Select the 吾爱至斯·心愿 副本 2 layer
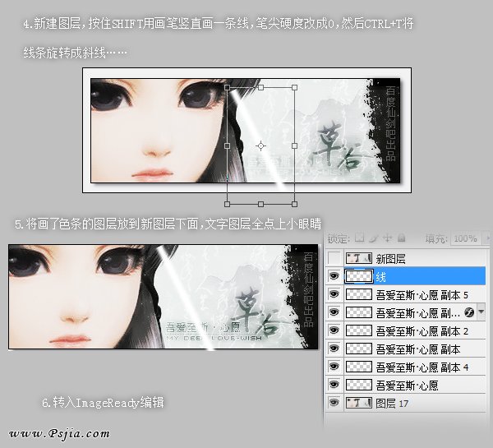 click(421, 330)
